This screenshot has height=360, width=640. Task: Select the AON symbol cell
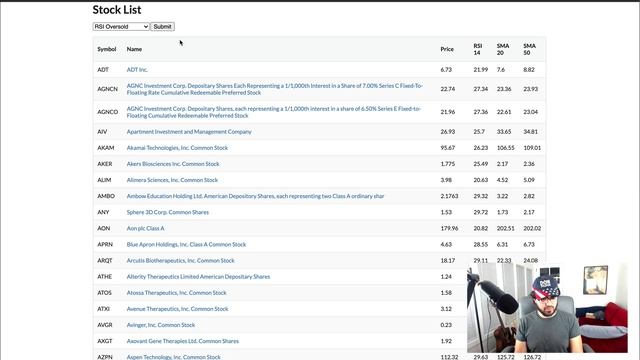104,228
